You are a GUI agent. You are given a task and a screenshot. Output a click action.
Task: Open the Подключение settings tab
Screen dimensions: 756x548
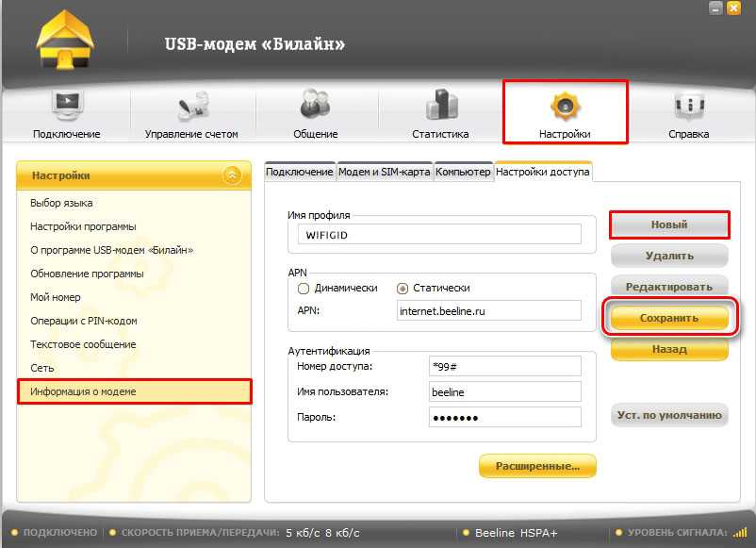pyautogui.click(x=300, y=172)
